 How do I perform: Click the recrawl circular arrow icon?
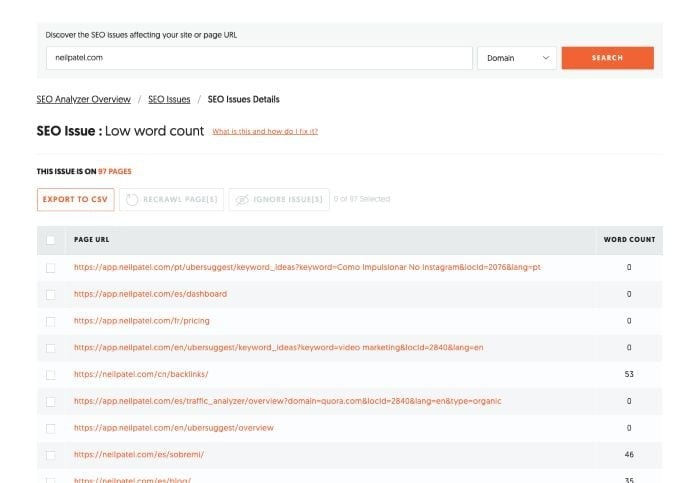[132, 200]
